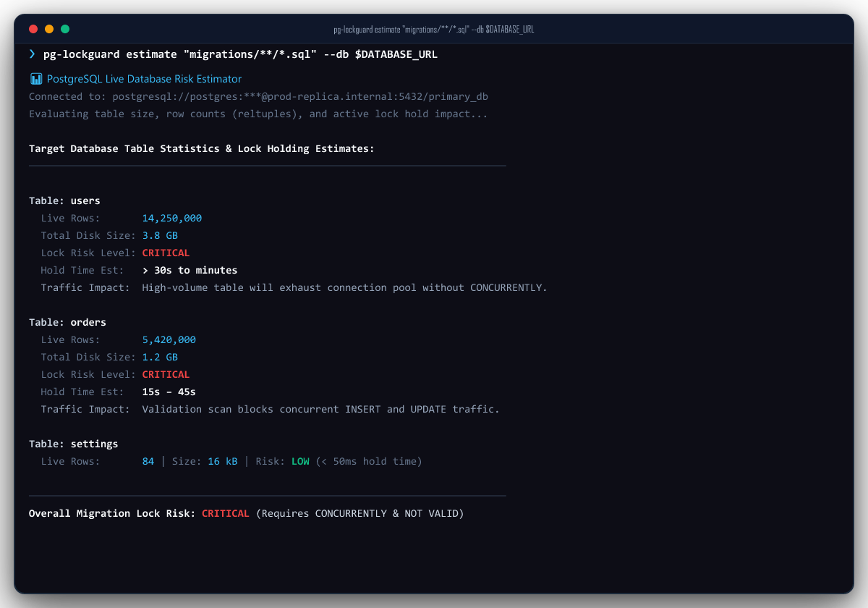Screen dimensions: 868x608
Task: Select 'Target Database Table Statistics' heading
Action: [202, 148]
